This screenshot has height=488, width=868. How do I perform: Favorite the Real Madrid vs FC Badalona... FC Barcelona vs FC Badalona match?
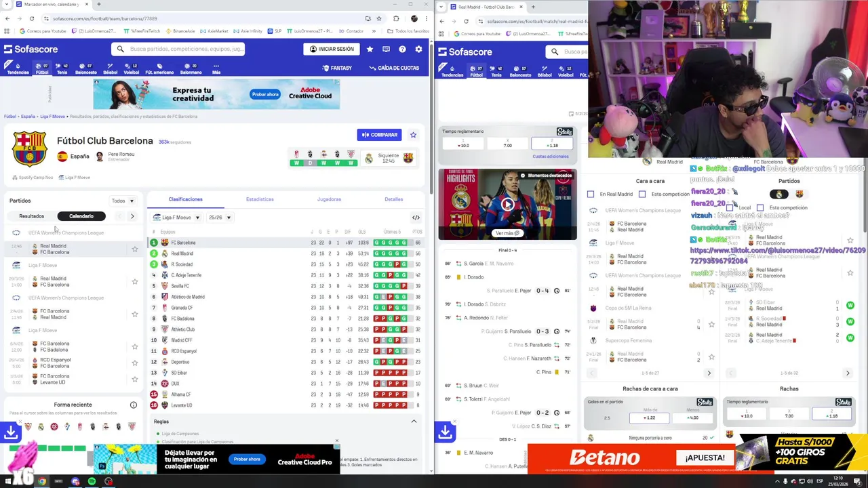[x=134, y=346]
